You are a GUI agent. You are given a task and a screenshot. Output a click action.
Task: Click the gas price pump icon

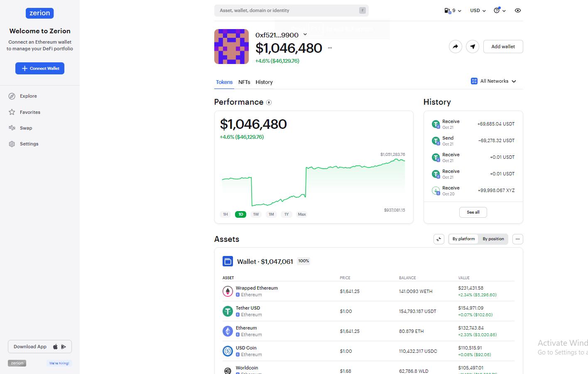pyautogui.click(x=448, y=11)
